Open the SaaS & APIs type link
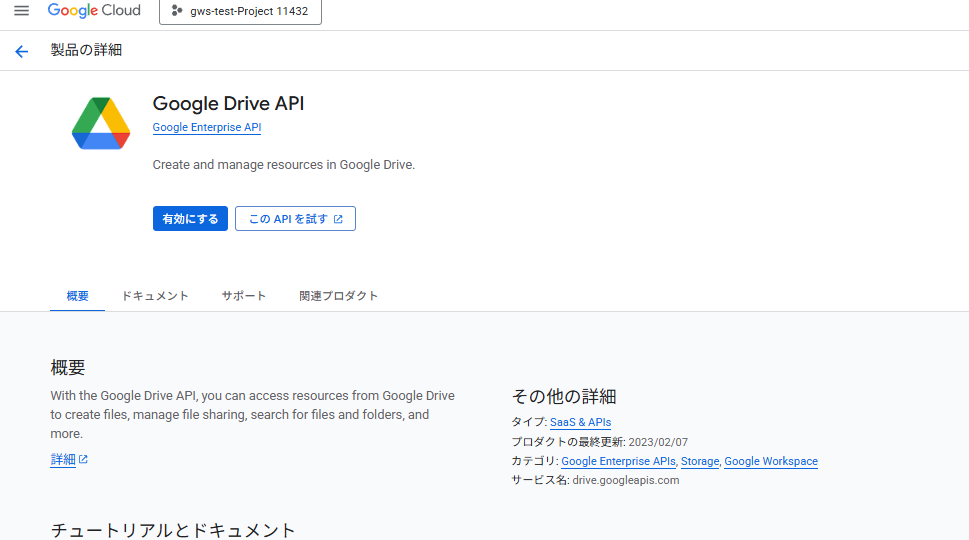Screen dimensions: 969x540 580,423
